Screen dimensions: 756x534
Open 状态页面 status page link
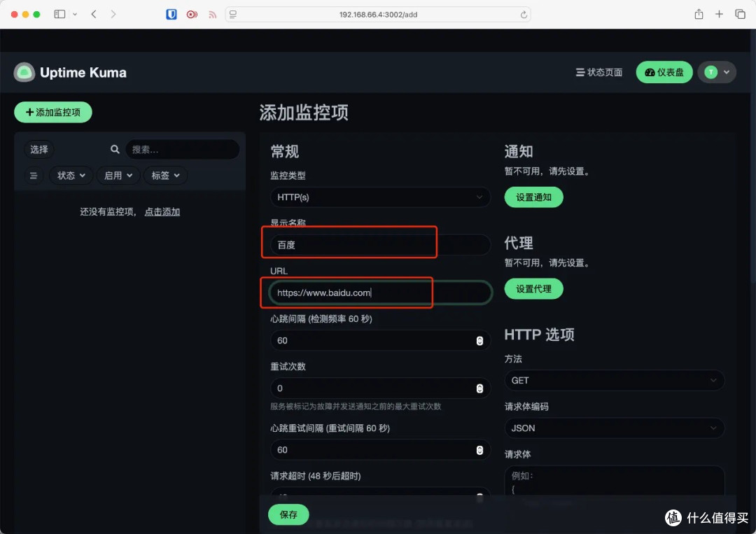pos(598,72)
